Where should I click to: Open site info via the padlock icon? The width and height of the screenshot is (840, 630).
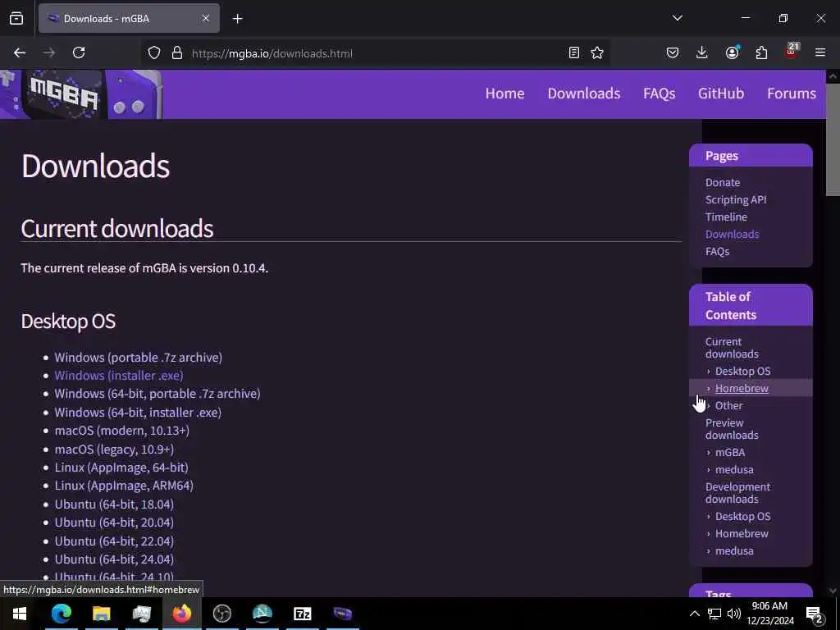pos(177,53)
